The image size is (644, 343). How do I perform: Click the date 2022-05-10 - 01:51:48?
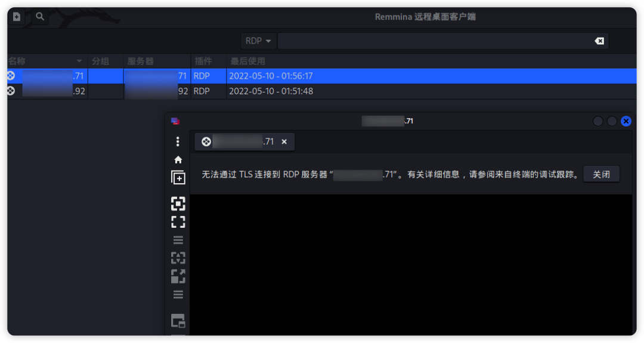pyautogui.click(x=271, y=91)
